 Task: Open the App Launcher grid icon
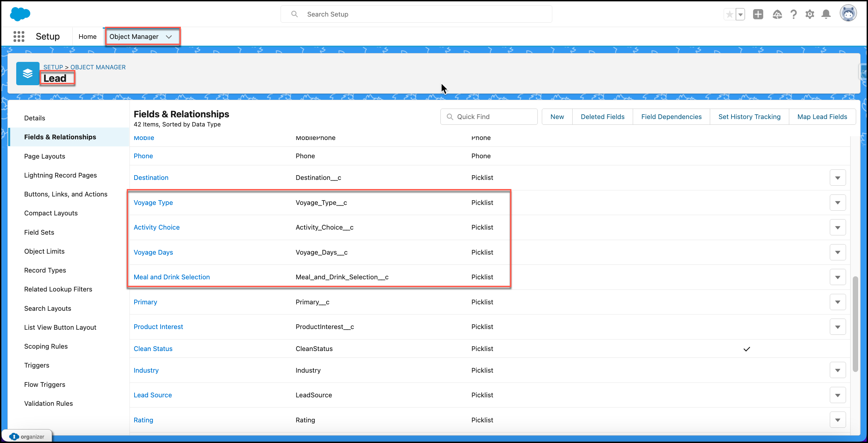coord(19,36)
